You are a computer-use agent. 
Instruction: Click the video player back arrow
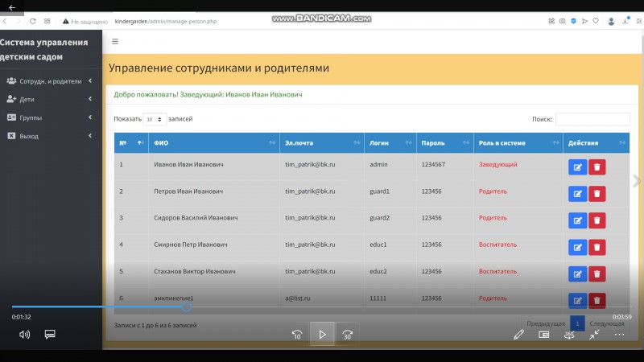[x=11, y=7]
